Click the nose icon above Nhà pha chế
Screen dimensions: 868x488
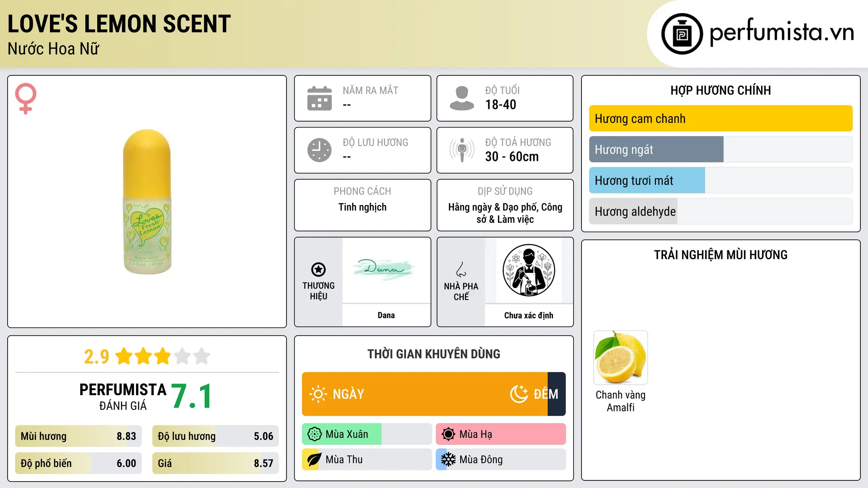[x=461, y=269]
